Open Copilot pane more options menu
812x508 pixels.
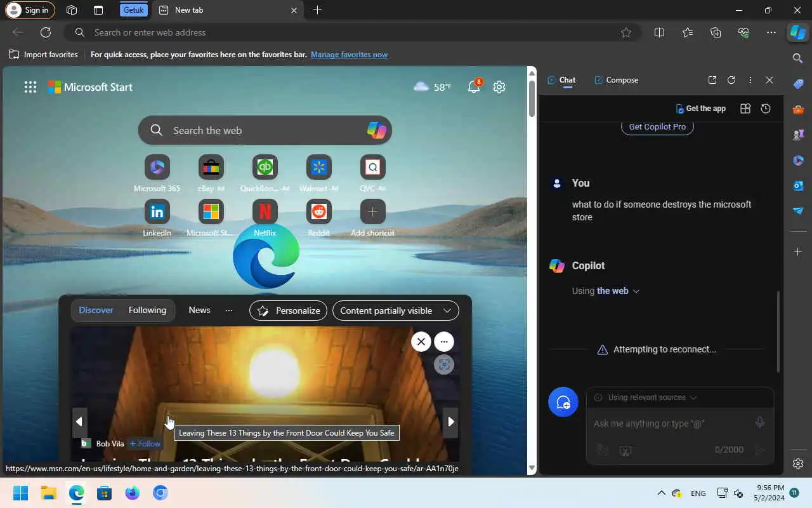tap(750, 80)
